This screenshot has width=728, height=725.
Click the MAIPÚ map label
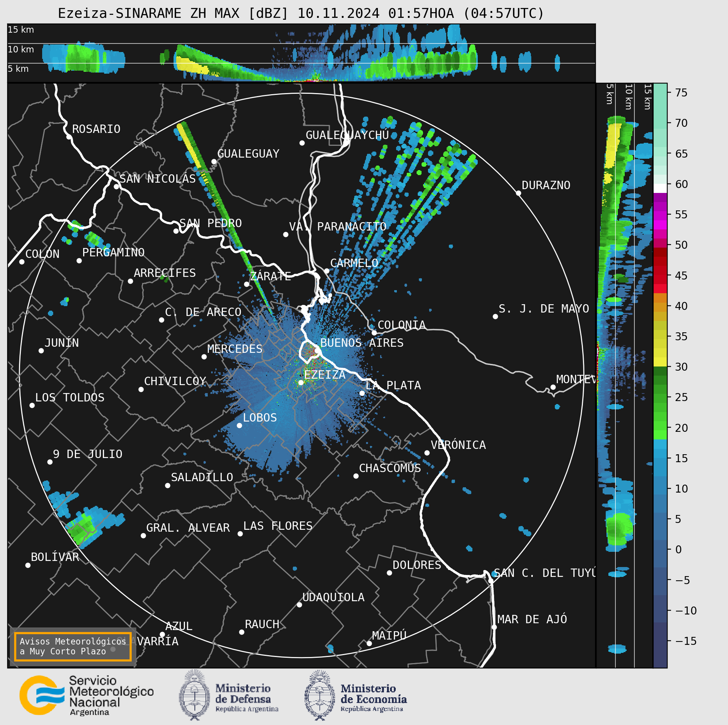click(x=389, y=635)
